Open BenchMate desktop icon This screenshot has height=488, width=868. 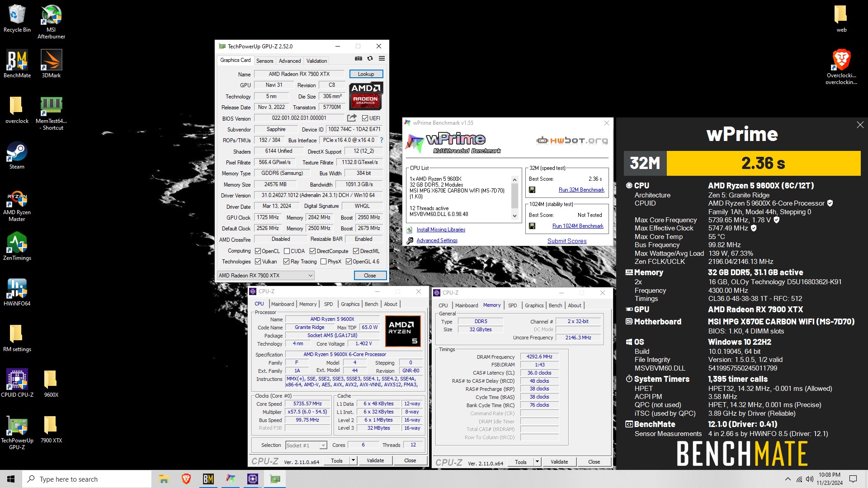pos(17,64)
